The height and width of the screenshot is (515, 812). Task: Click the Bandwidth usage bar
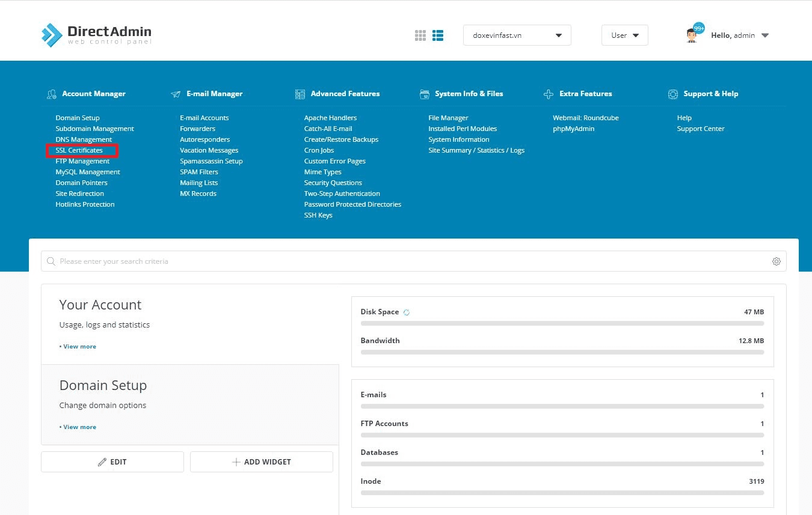[562, 352]
